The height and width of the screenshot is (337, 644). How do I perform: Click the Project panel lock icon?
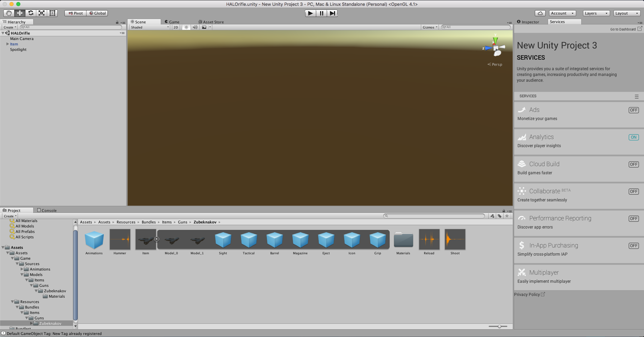click(x=504, y=211)
